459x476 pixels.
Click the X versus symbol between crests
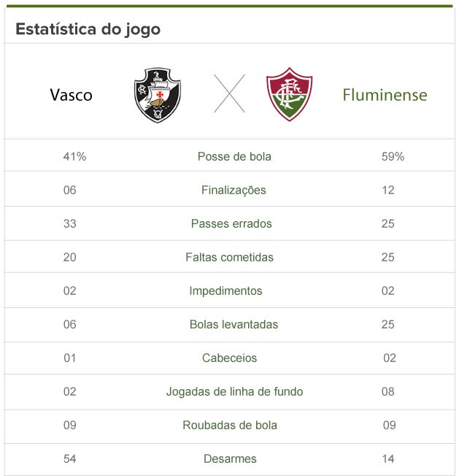(229, 93)
